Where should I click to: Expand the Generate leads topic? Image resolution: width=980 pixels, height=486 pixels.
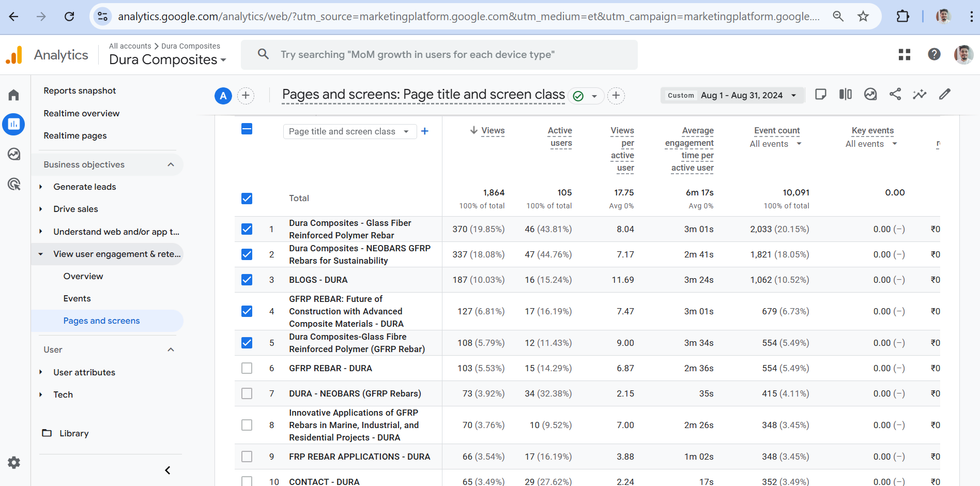[41, 187]
